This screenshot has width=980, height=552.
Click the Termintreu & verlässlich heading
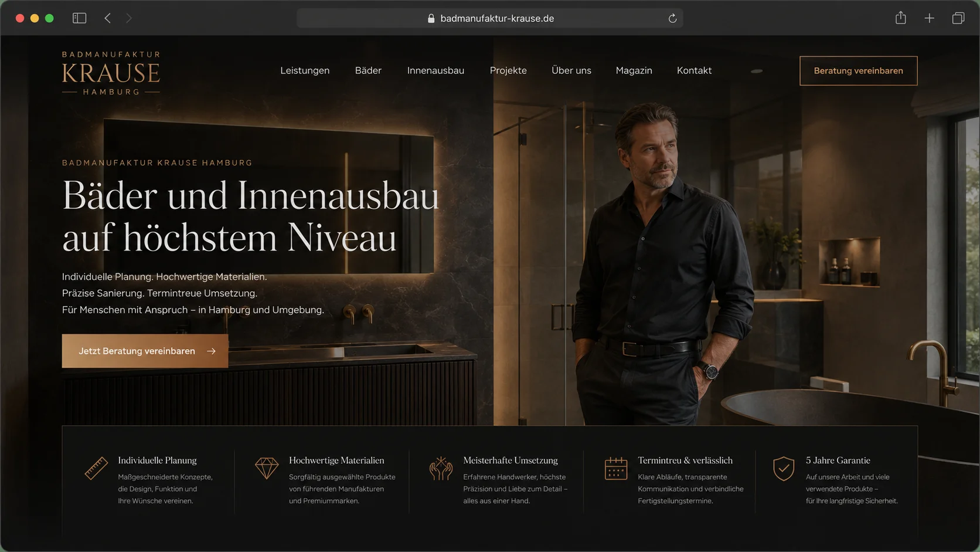coord(685,460)
